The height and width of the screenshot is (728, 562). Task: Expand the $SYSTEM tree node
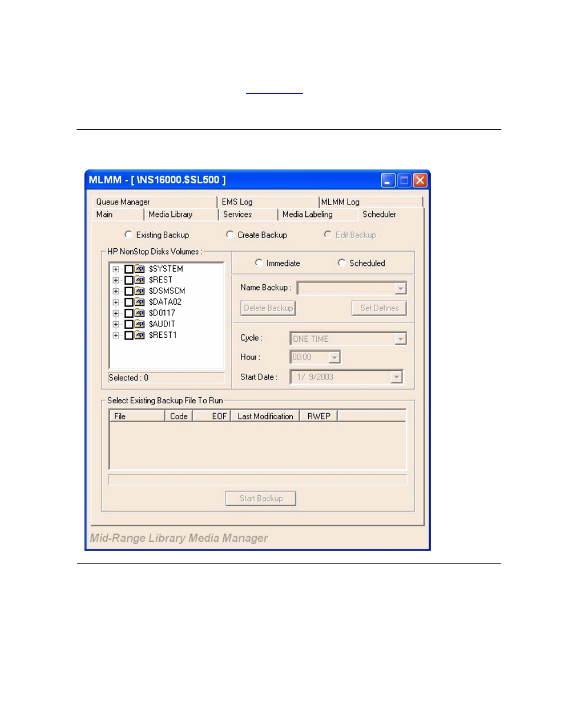[116, 269]
